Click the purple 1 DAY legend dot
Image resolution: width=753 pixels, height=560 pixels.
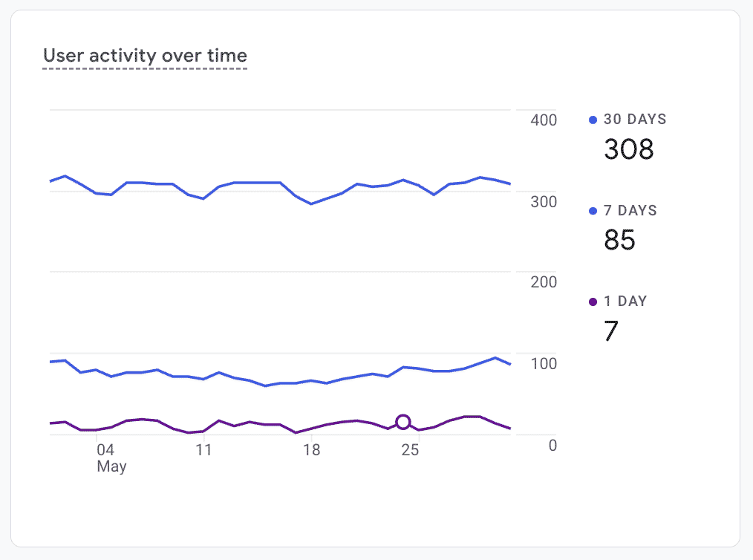click(593, 302)
